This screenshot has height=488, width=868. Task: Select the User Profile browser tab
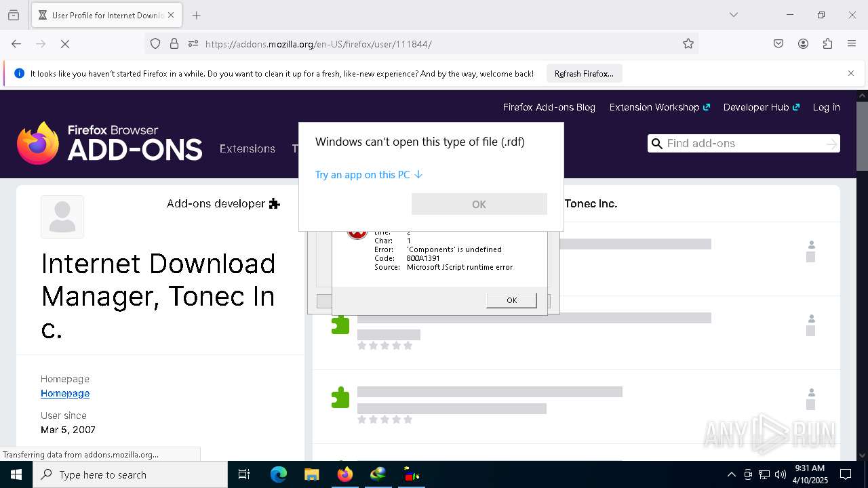coord(107,15)
